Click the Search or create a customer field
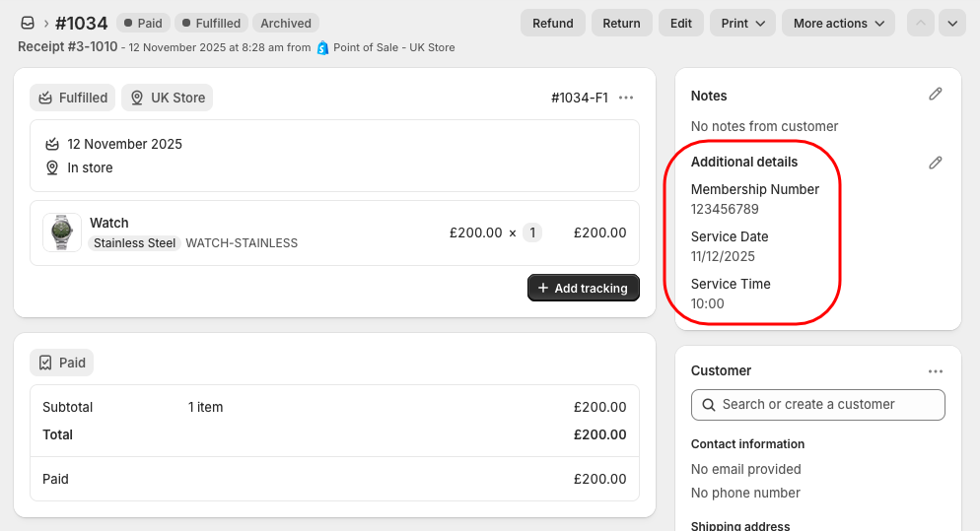The image size is (980, 531). coord(817,404)
